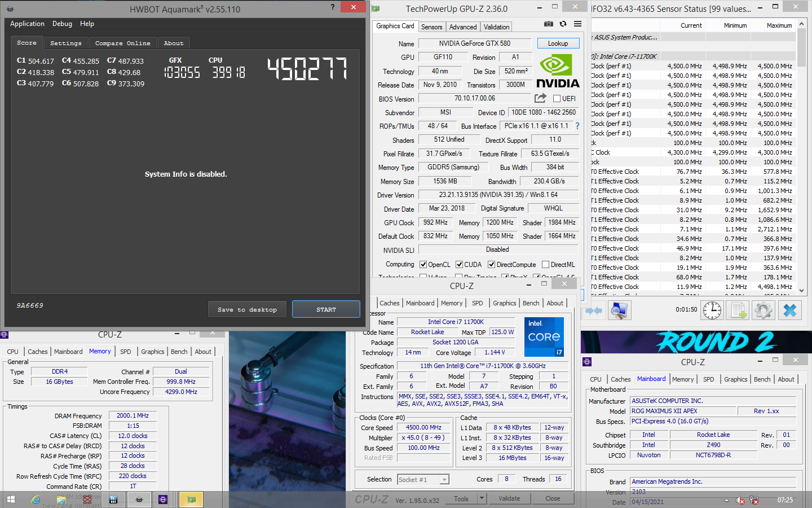Open the GPU-Z hamburger menu
The image size is (812, 508).
click(x=577, y=24)
